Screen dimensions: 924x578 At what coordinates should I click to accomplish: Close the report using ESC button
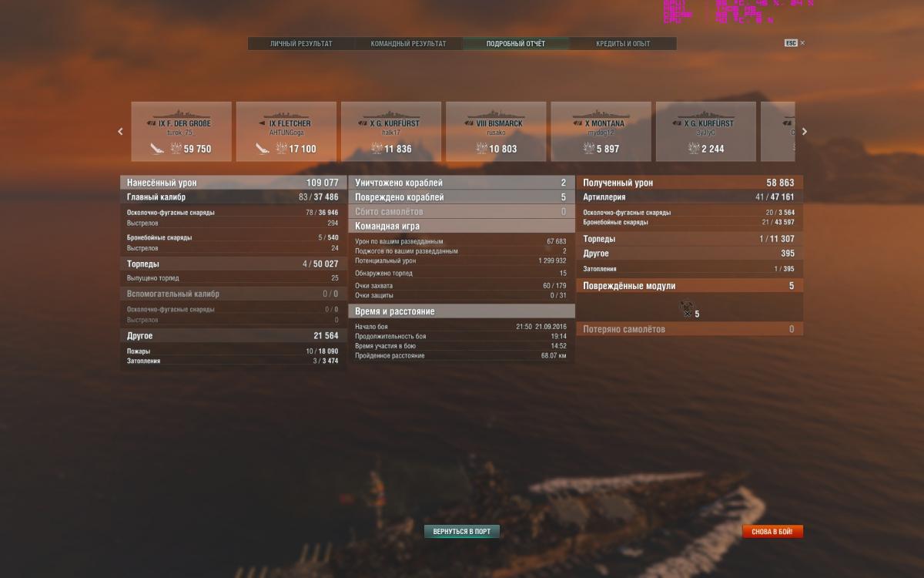pos(791,43)
